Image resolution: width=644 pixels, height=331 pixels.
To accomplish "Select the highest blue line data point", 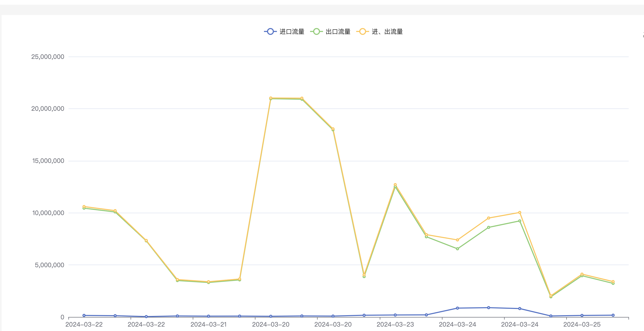I will (489, 308).
